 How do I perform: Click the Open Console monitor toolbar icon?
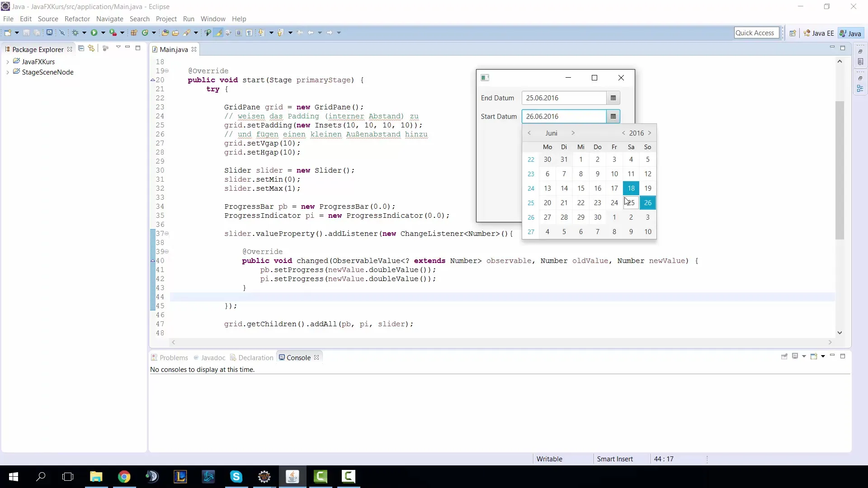[49, 33]
